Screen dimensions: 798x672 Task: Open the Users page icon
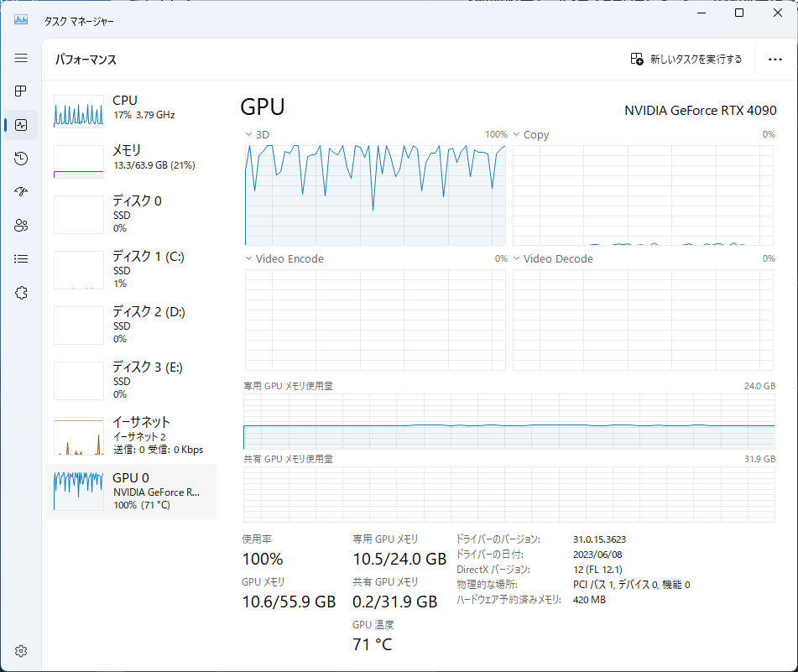(21, 226)
